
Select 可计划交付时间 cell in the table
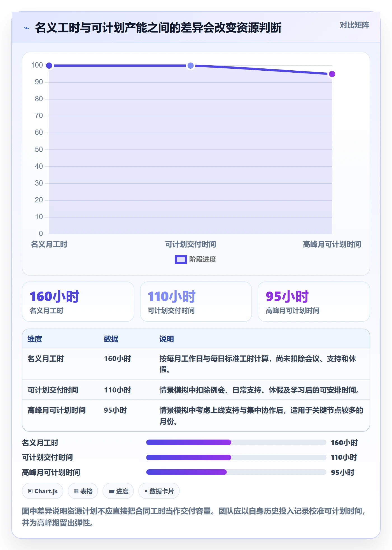pos(53,390)
